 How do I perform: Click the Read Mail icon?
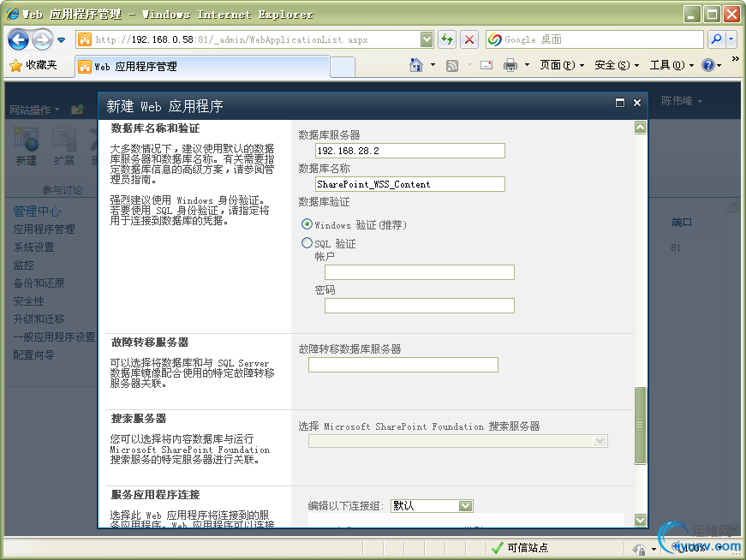[x=486, y=65]
